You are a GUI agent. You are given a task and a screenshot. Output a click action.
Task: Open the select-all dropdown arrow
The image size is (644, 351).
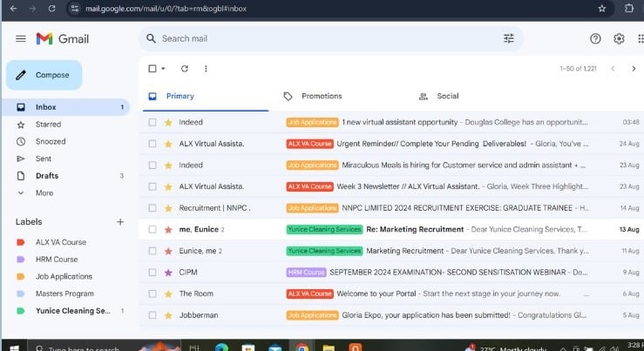point(163,69)
